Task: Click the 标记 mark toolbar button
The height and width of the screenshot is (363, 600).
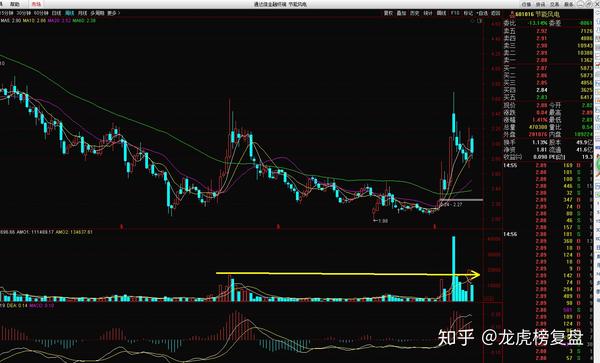Action: [468, 13]
